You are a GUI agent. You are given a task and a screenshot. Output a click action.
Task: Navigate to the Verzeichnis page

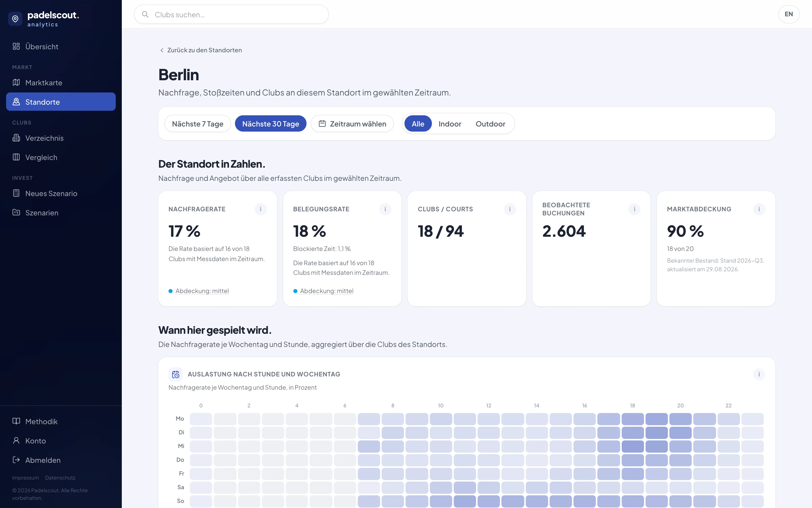coord(61,138)
